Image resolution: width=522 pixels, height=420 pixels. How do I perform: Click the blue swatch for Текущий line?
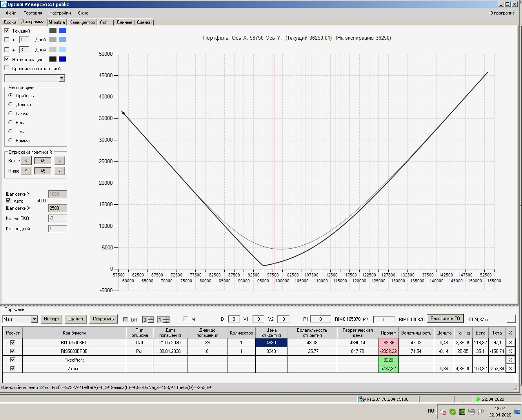click(62, 31)
